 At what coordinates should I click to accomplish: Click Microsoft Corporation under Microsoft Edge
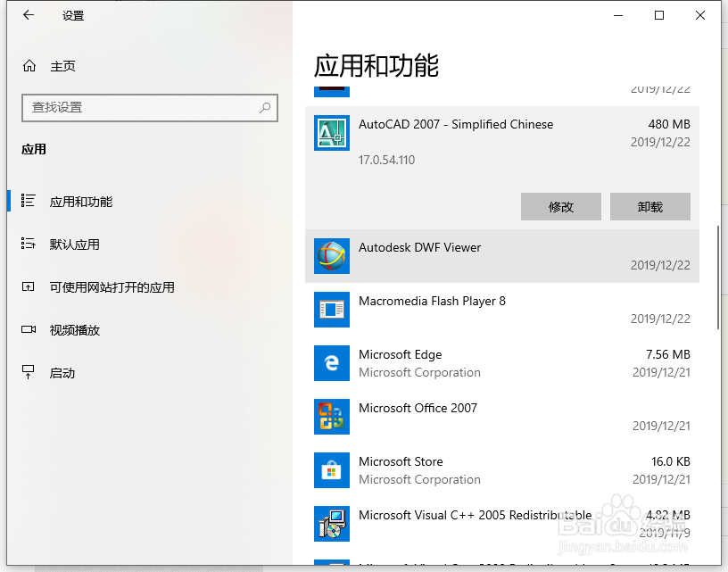click(419, 373)
